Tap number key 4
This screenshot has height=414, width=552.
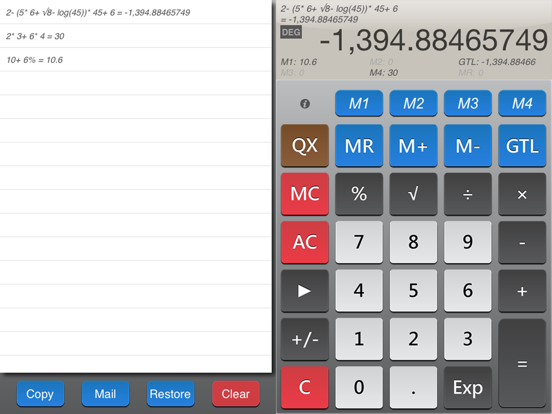pos(359,291)
